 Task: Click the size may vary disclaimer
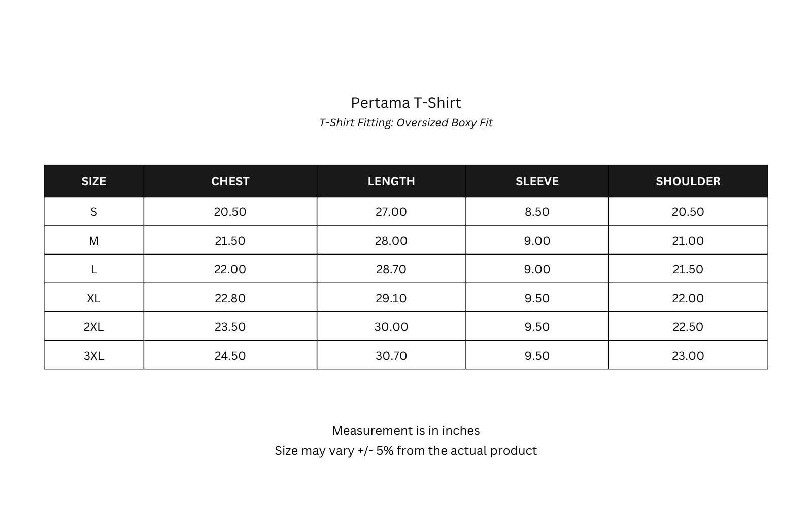click(406, 451)
